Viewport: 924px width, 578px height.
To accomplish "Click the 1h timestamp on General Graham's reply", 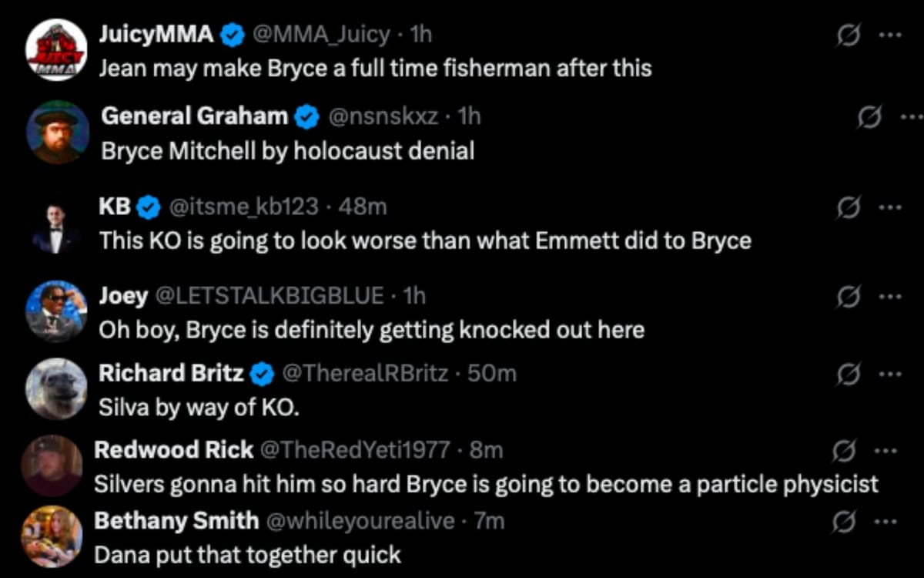I will click(470, 116).
